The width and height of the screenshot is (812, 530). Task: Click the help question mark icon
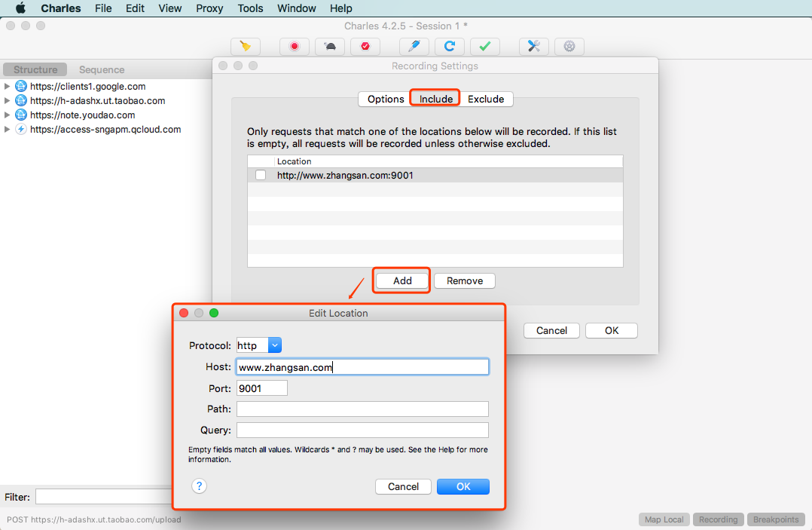click(x=199, y=486)
